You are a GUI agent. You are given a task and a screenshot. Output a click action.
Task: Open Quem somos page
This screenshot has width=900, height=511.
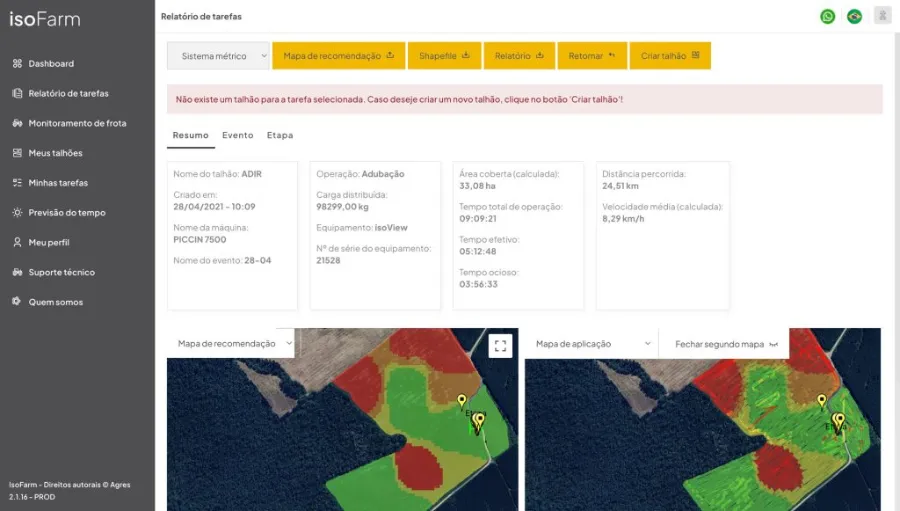coord(56,302)
